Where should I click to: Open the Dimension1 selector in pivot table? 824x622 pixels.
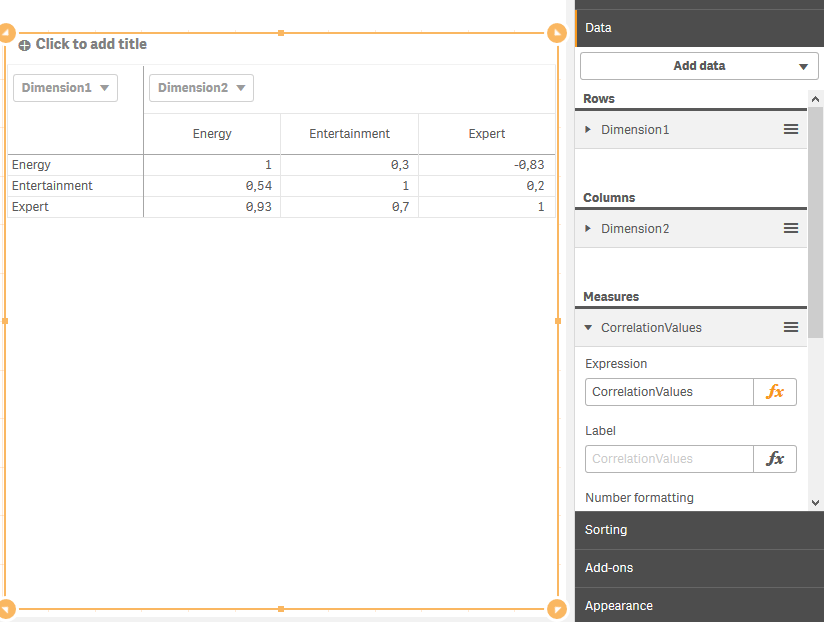[65, 88]
